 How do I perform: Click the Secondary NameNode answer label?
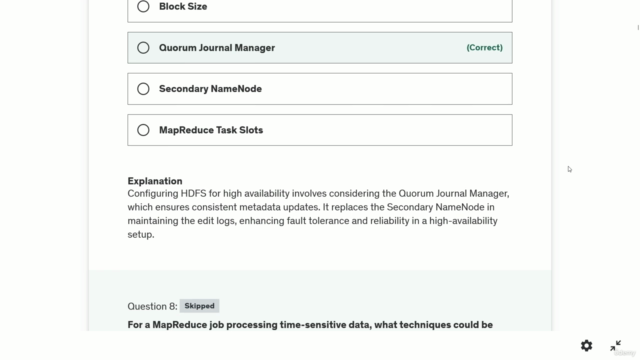click(210, 89)
